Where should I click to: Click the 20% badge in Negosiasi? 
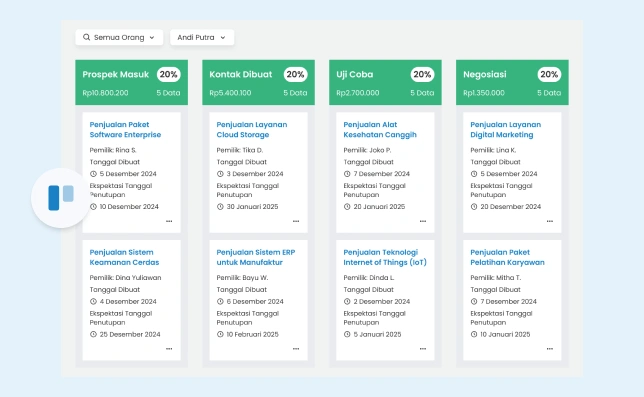coord(549,74)
